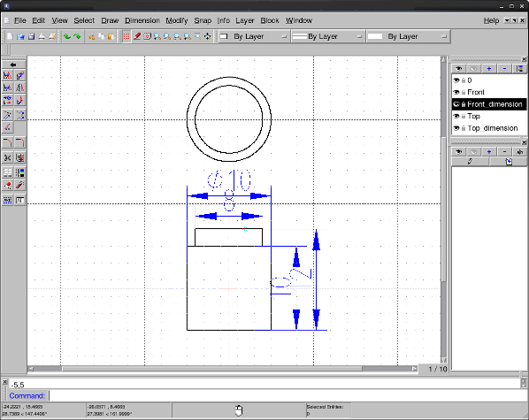The width and height of the screenshot is (529, 420).
Task: Show all layers in the layer panel
Action: [459, 69]
